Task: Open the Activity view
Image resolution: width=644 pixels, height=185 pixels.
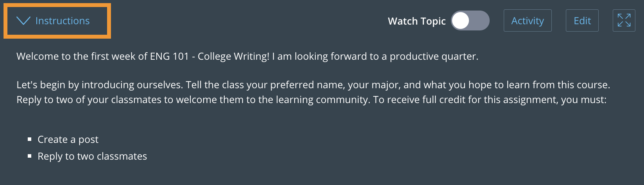Action: [528, 21]
